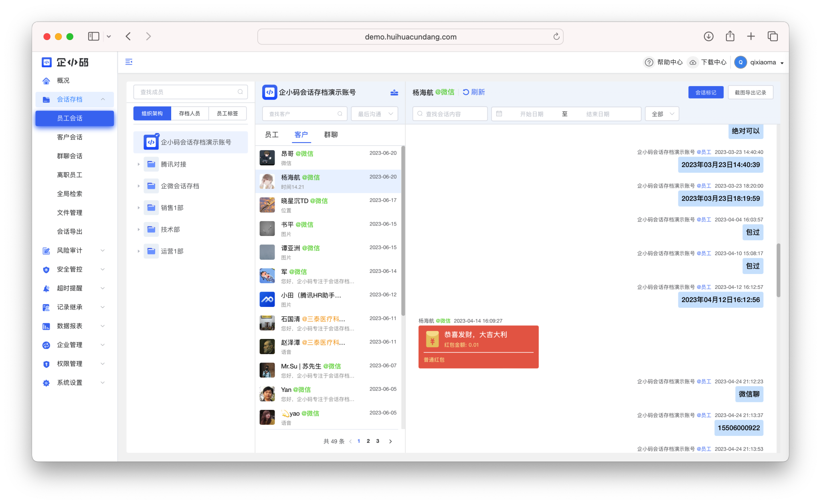Viewport: 821px width, 504px height.
Task: Open a new tab with the plus icon
Action: coord(751,36)
